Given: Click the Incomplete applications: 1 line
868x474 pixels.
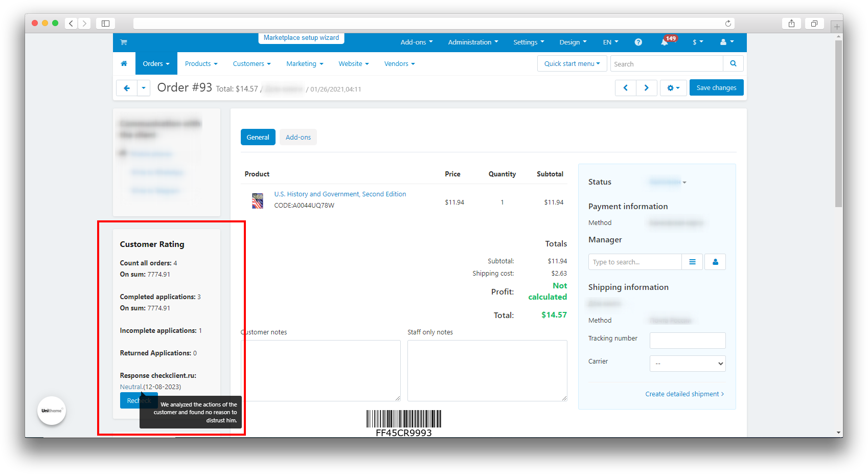Looking at the screenshot, I should click(161, 331).
